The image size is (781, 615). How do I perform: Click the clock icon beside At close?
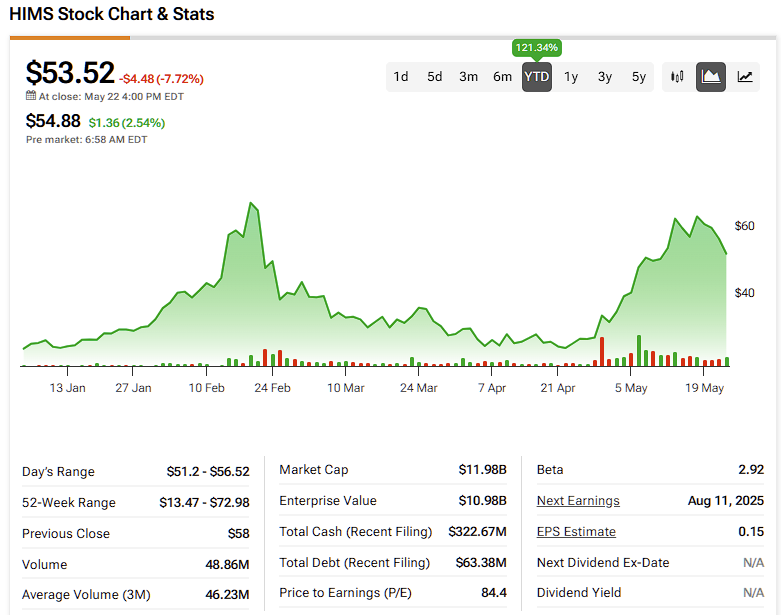point(31,97)
